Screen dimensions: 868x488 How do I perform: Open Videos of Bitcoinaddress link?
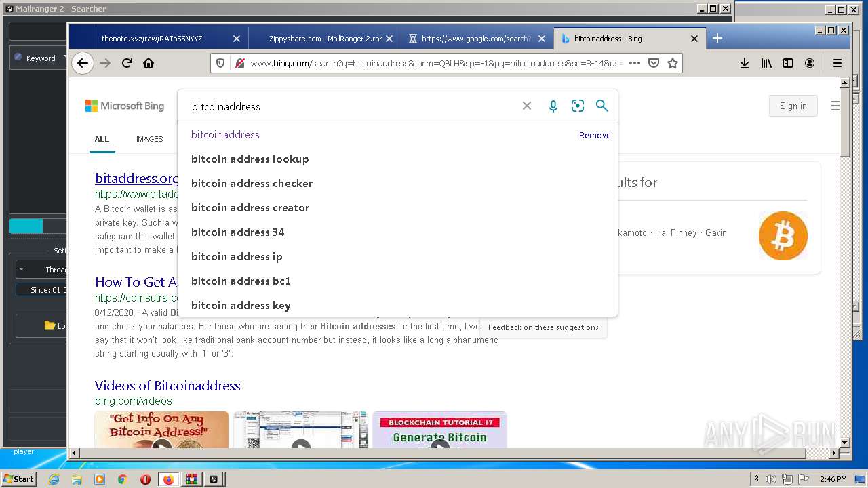tap(167, 386)
